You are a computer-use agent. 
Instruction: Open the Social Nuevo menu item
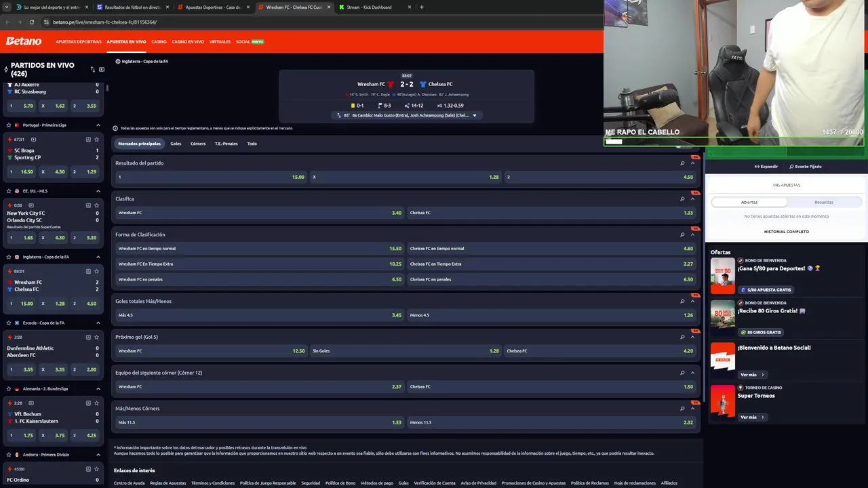pyautogui.click(x=250, y=42)
